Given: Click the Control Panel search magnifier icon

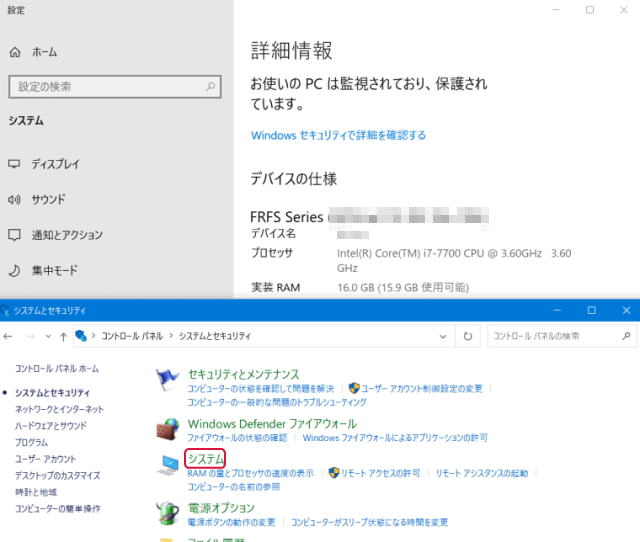Looking at the screenshot, I should point(626,336).
